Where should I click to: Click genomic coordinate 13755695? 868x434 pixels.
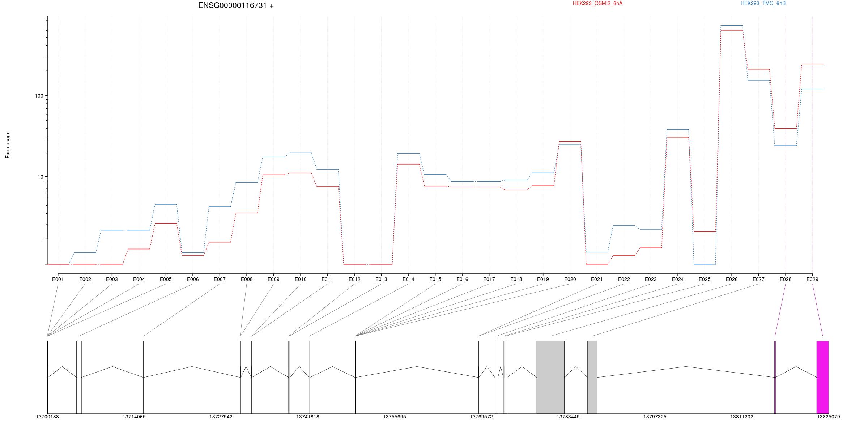(x=395, y=417)
